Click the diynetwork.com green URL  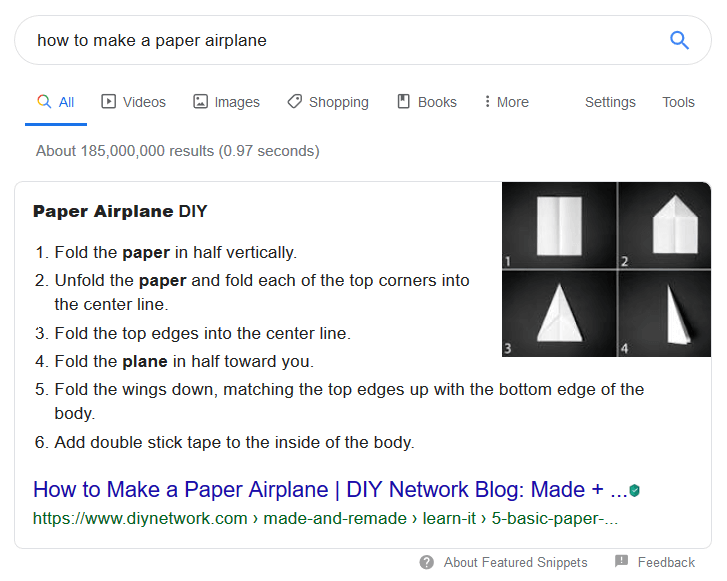[x=325, y=518]
